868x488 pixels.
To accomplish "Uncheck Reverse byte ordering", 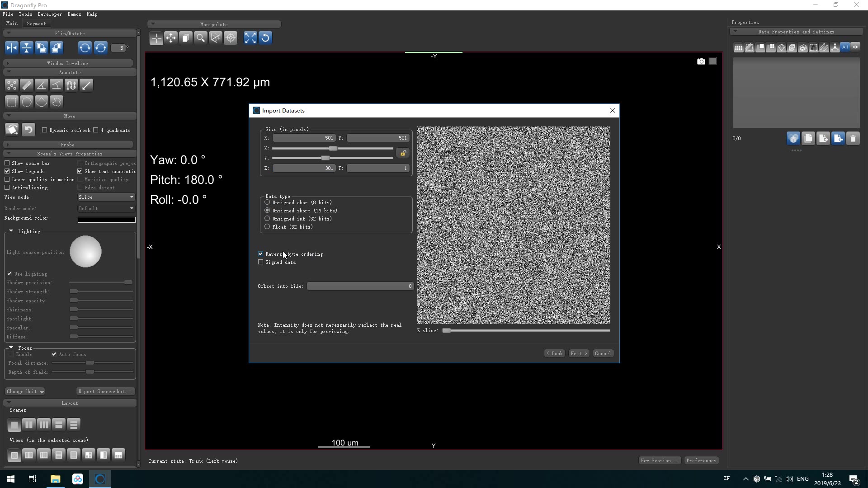I will tap(261, 254).
